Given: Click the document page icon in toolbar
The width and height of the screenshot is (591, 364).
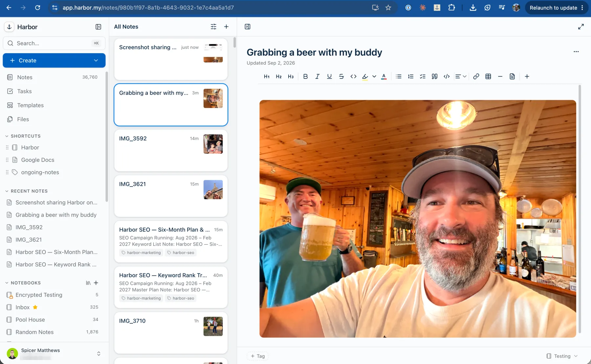Looking at the screenshot, I should click(x=512, y=76).
